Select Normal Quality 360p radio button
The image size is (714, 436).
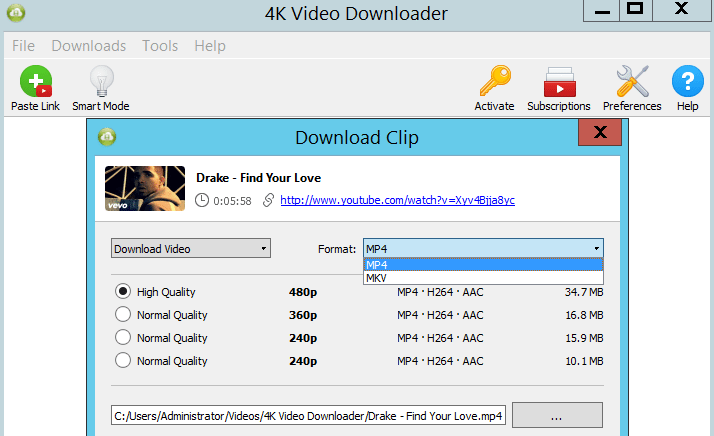[123, 314]
